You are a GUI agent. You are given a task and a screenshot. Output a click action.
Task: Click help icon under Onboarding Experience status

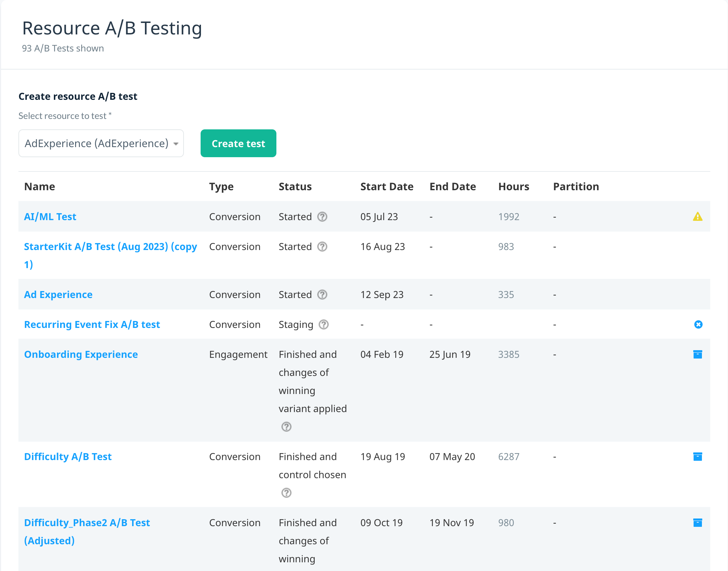(286, 427)
